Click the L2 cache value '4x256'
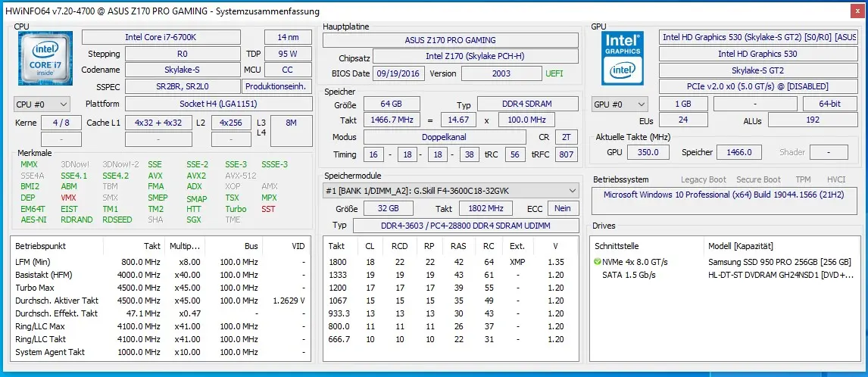This screenshot has width=868, height=377. 232,123
